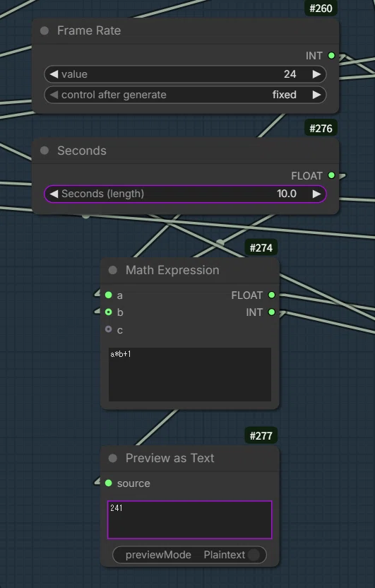Click Preview as Text source input port
This screenshot has height=588, width=375.
pyautogui.click(x=109, y=483)
